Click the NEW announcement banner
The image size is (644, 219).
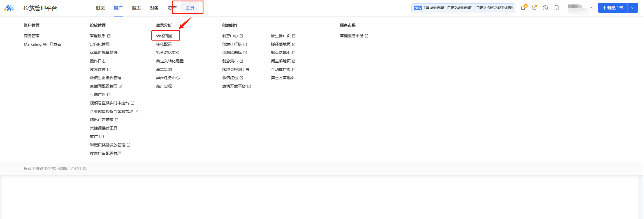click(463, 8)
